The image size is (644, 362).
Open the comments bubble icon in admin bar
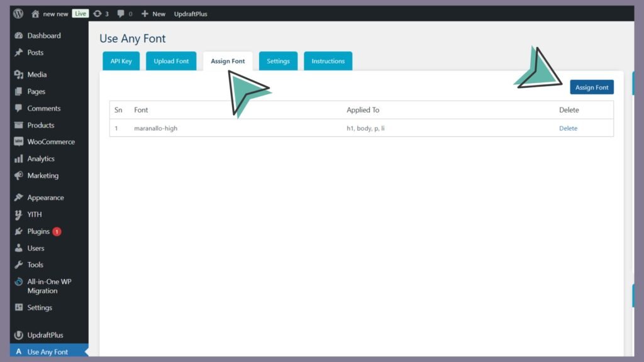pos(120,14)
